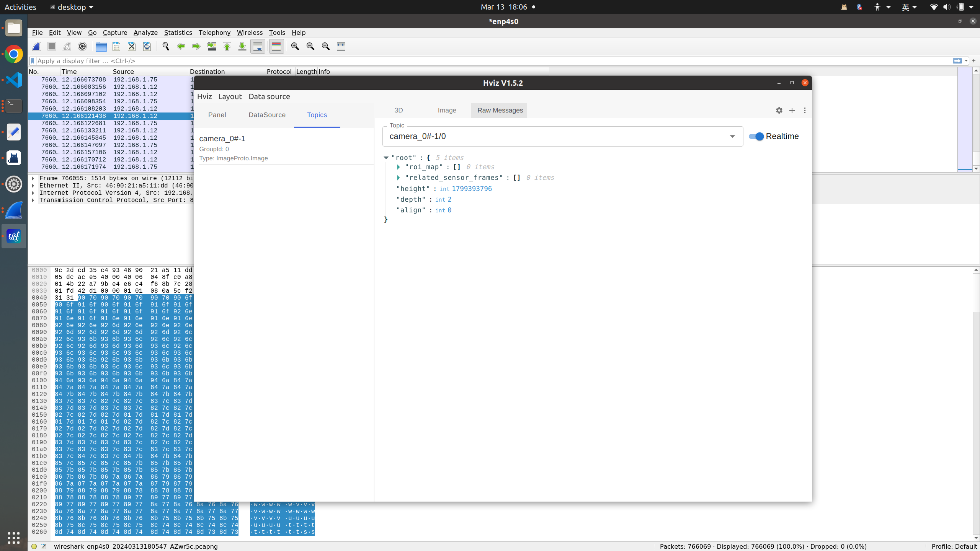
Task: Click the display filter input field
Action: 490,61
